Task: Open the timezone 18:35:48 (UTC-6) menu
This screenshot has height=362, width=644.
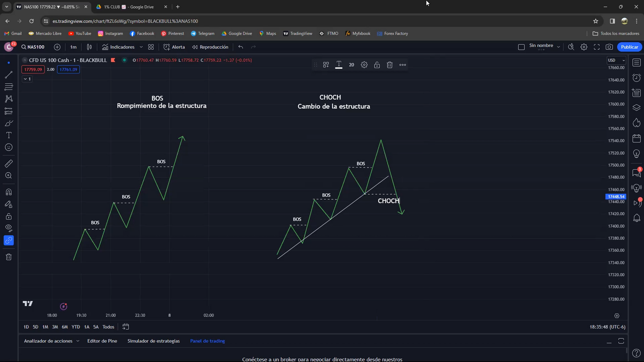Action: click(607, 327)
